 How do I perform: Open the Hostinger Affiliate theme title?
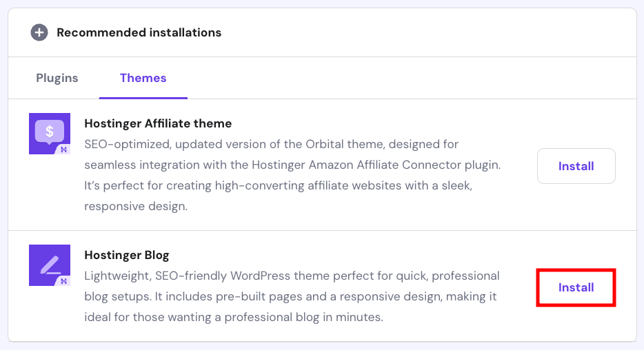click(158, 123)
